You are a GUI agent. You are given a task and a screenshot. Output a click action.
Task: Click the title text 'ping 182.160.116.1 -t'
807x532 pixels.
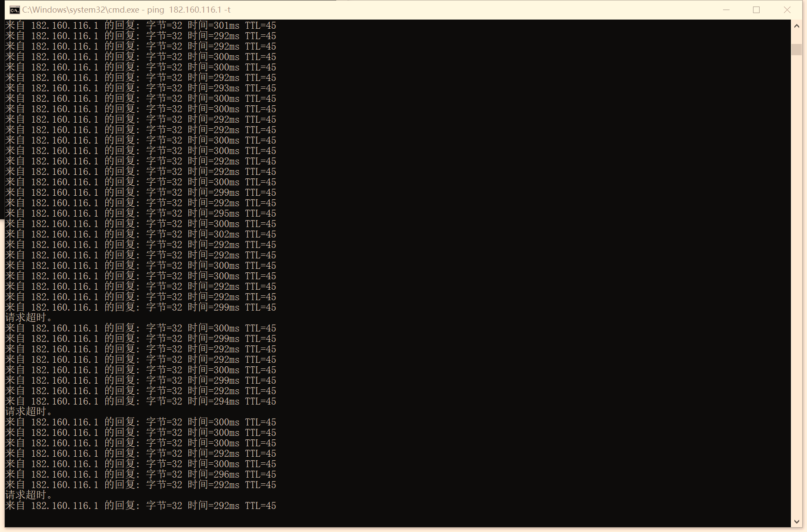(x=189, y=10)
